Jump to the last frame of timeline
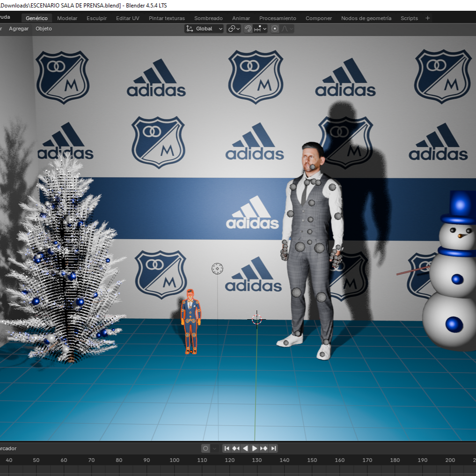 click(x=273, y=448)
